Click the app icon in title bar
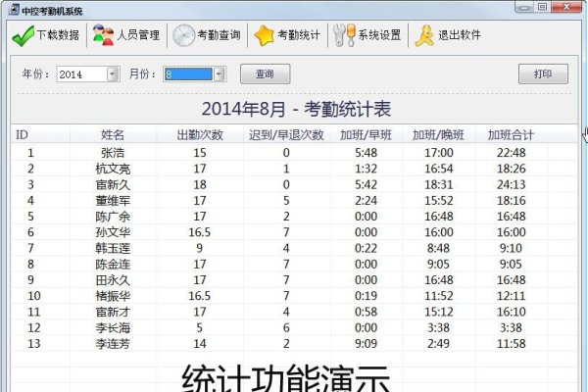The height and width of the screenshot is (392, 588). coord(14,10)
